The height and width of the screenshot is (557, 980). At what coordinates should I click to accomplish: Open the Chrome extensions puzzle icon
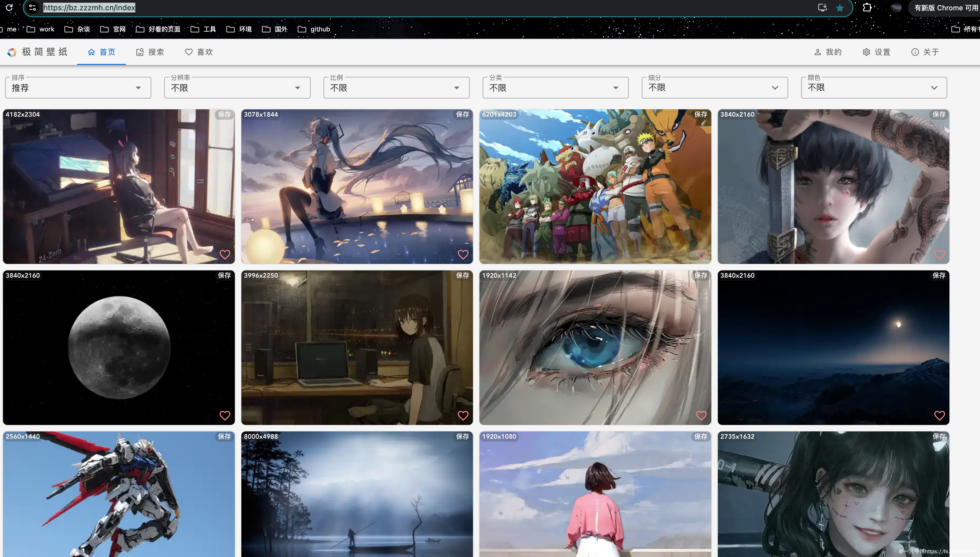point(867,8)
